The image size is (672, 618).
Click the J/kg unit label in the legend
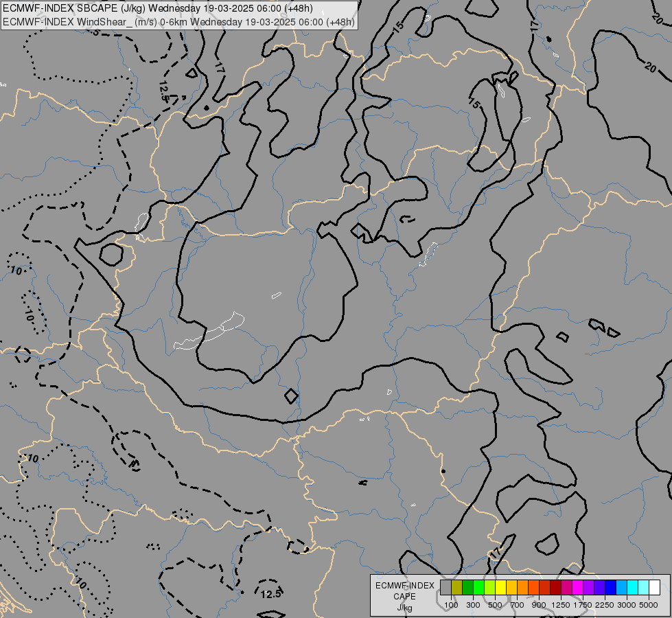[x=404, y=608]
